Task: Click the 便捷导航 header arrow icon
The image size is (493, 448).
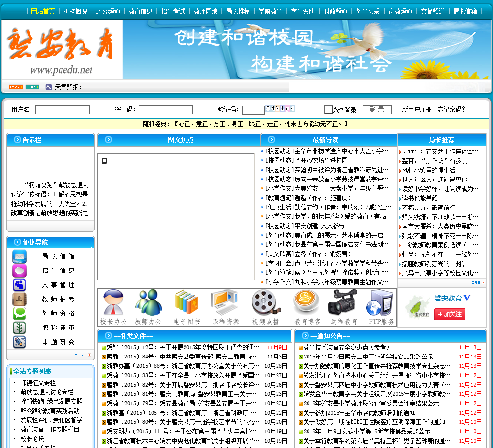Action: [17, 242]
